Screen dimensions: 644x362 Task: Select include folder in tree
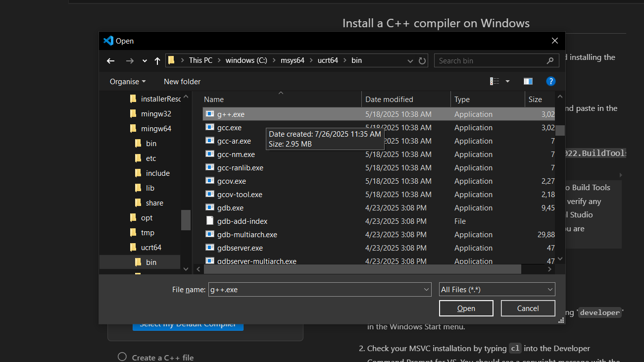(152, 173)
